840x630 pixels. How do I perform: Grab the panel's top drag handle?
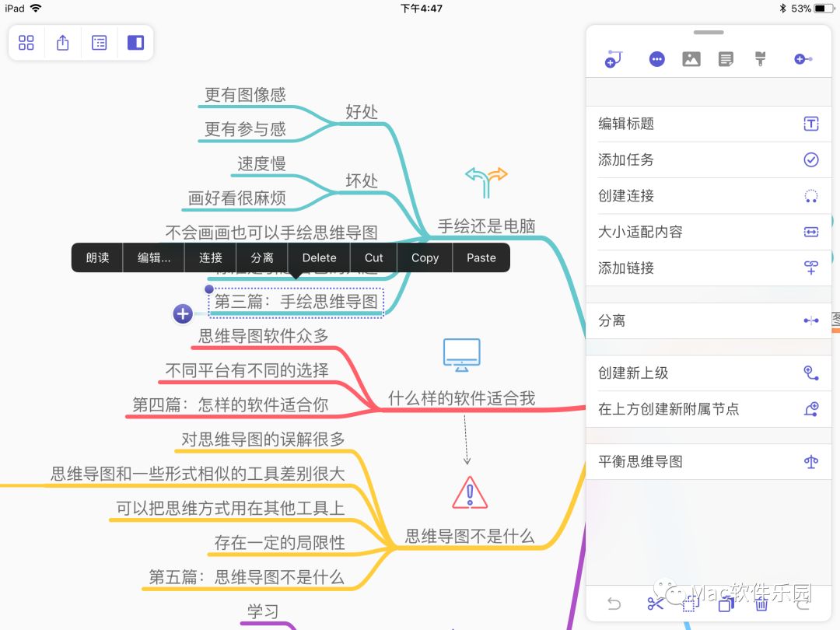709,33
